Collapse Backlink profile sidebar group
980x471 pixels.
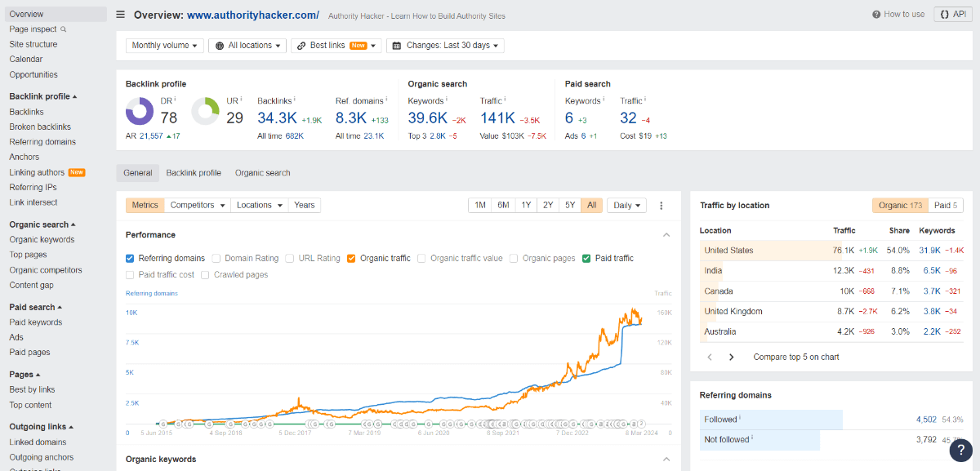[x=43, y=96]
